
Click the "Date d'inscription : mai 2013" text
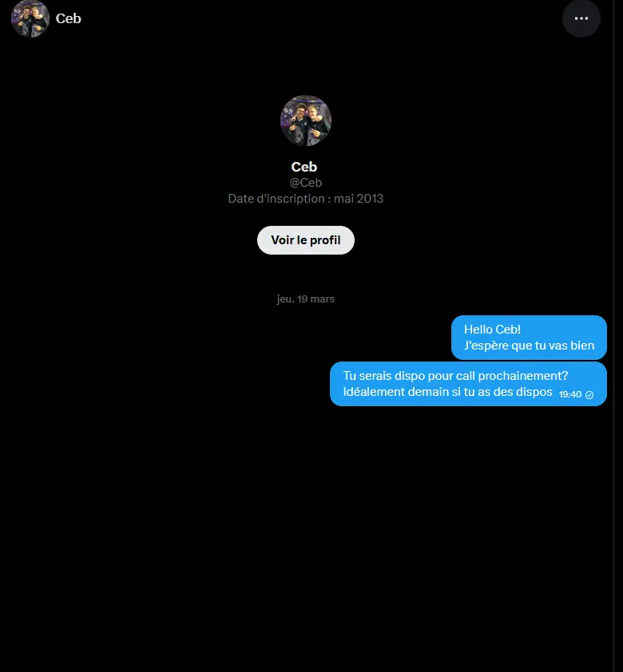[x=305, y=198]
